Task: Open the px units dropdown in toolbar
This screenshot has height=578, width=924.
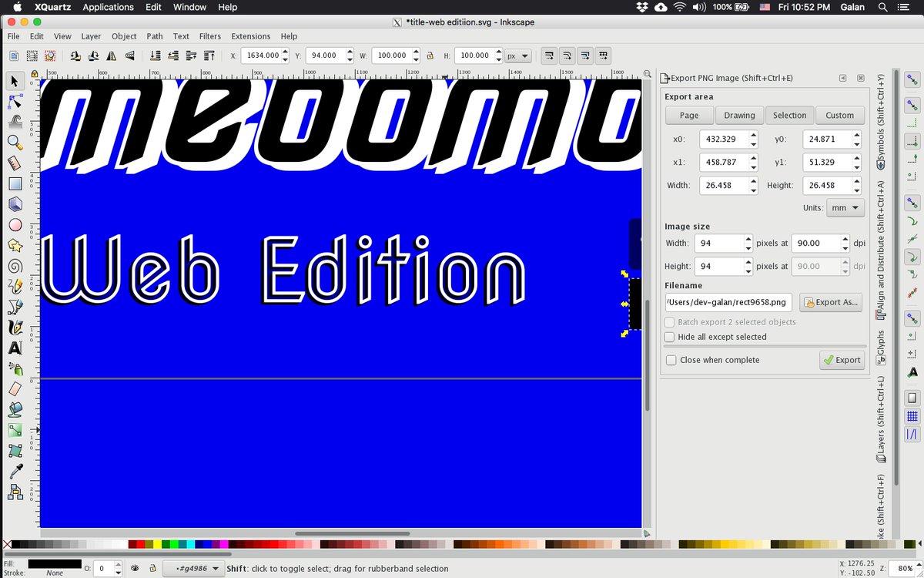Action: pyautogui.click(x=518, y=55)
